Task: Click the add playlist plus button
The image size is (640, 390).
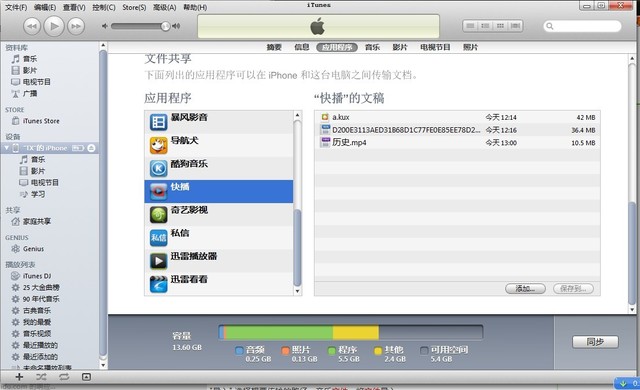Action: pos(19,377)
